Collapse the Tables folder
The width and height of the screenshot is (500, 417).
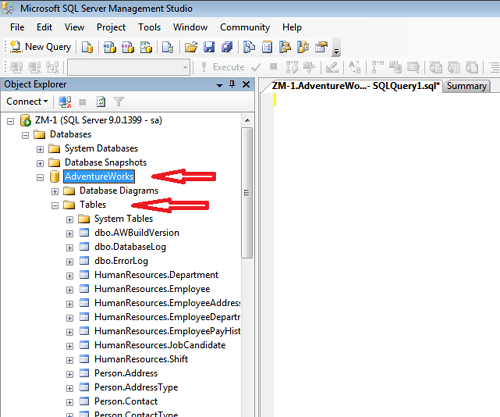pos(55,205)
